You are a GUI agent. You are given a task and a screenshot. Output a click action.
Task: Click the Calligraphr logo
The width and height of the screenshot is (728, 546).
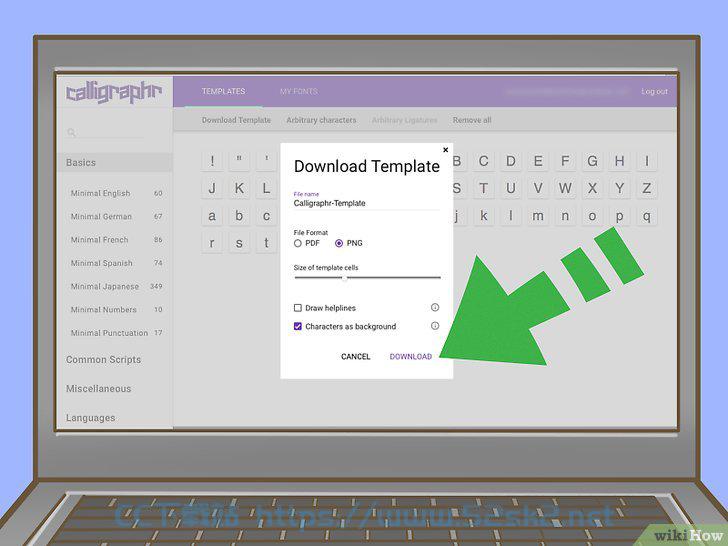[x=114, y=92]
